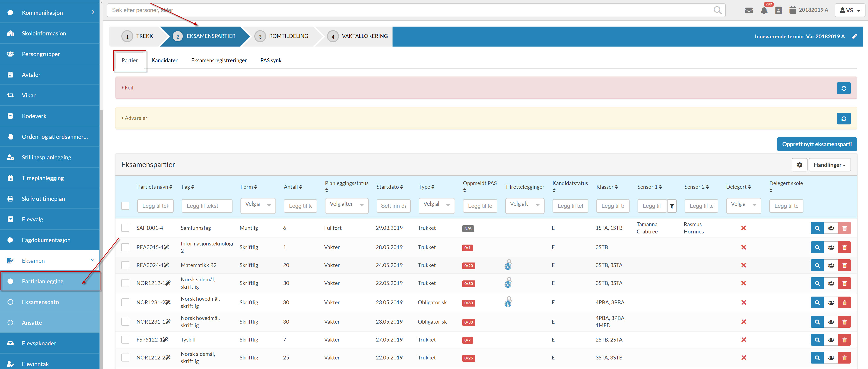This screenshot has width=868, height=369.
Task: Delete the NOR1231-2 exam party
Action: pyautogui.click(x=844, y=303)
